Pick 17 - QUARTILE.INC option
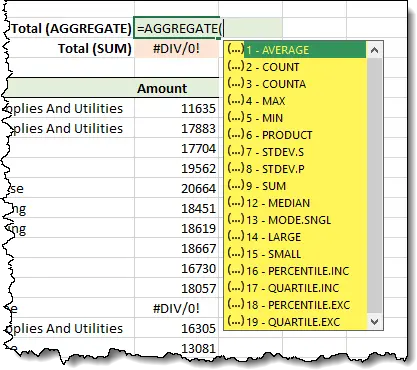Image resolution: width=417 pixels, height=370 pixels. 296,288
